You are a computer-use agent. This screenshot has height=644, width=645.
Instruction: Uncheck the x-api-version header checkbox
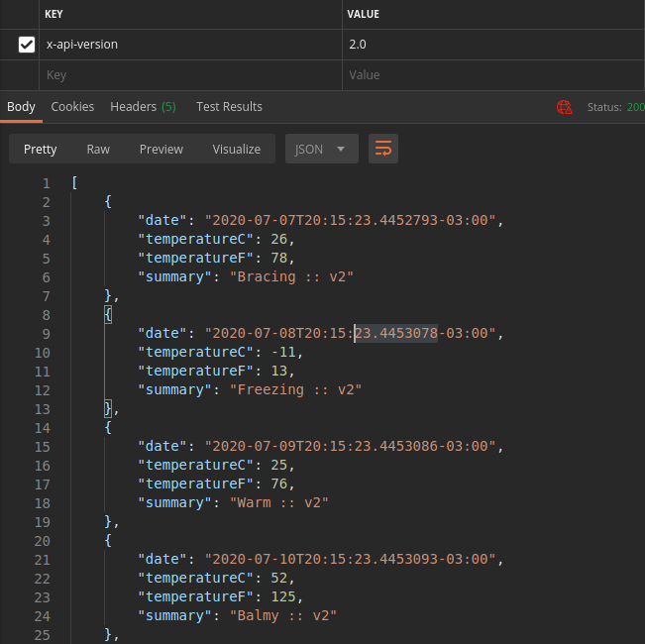click(x=27, y=45)
